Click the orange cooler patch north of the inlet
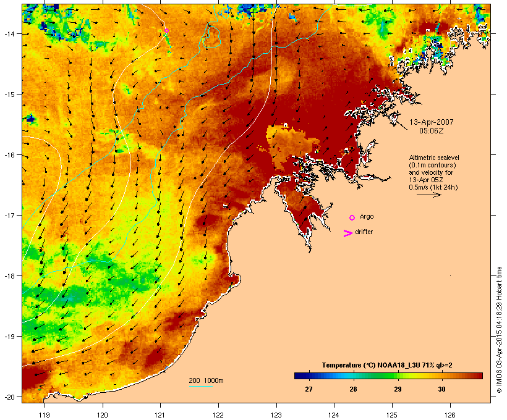This screenshot has height=420, width=507. (288, 144)
